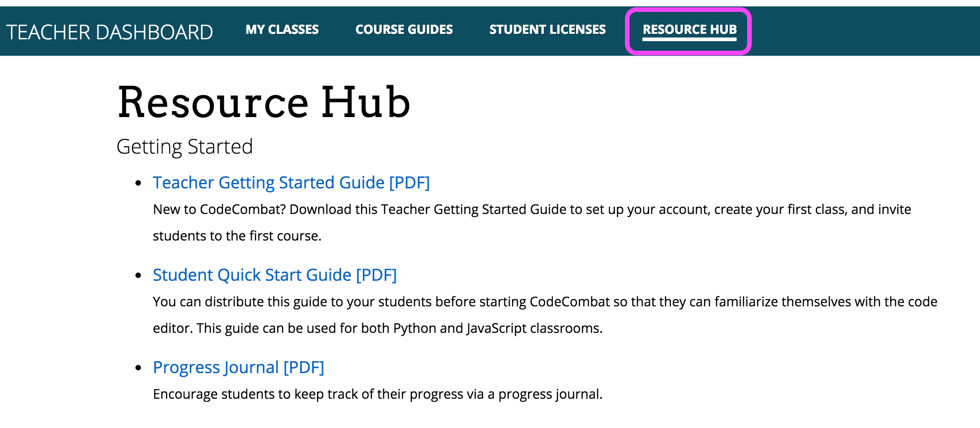
Task: Open the My Classes tab
Action: [282, 30]
